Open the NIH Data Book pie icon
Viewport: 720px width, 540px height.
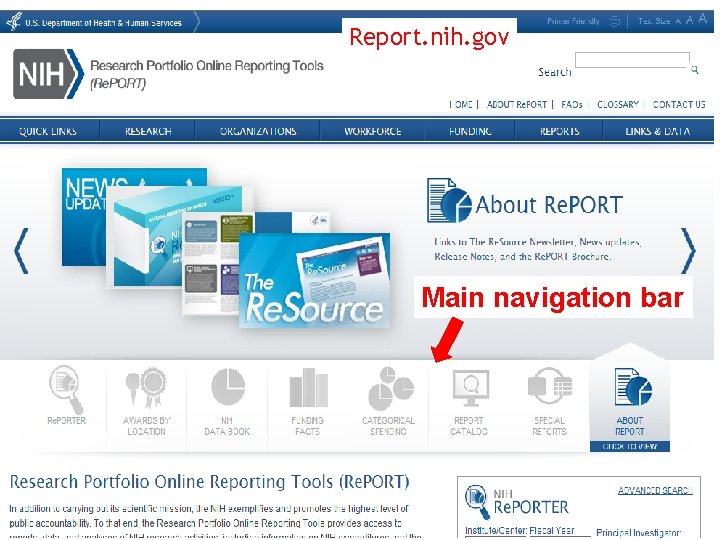(x=228, y=387)
